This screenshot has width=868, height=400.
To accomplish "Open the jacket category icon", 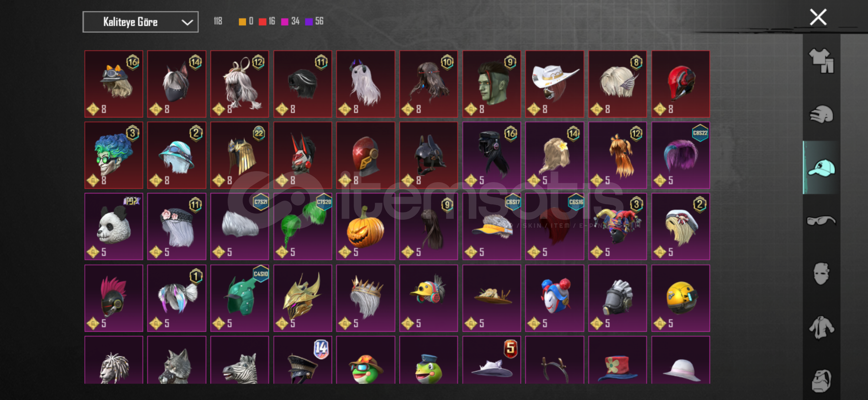I will pyautogui.click(x=821, y=327).
